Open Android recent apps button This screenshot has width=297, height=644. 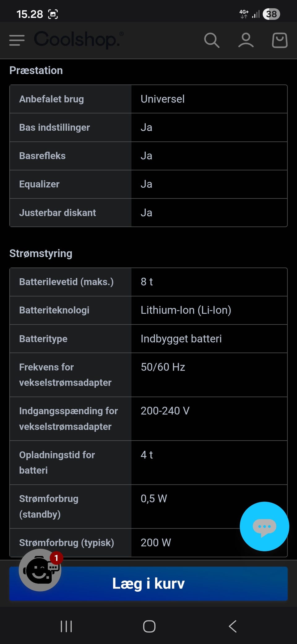pos(66,626)
